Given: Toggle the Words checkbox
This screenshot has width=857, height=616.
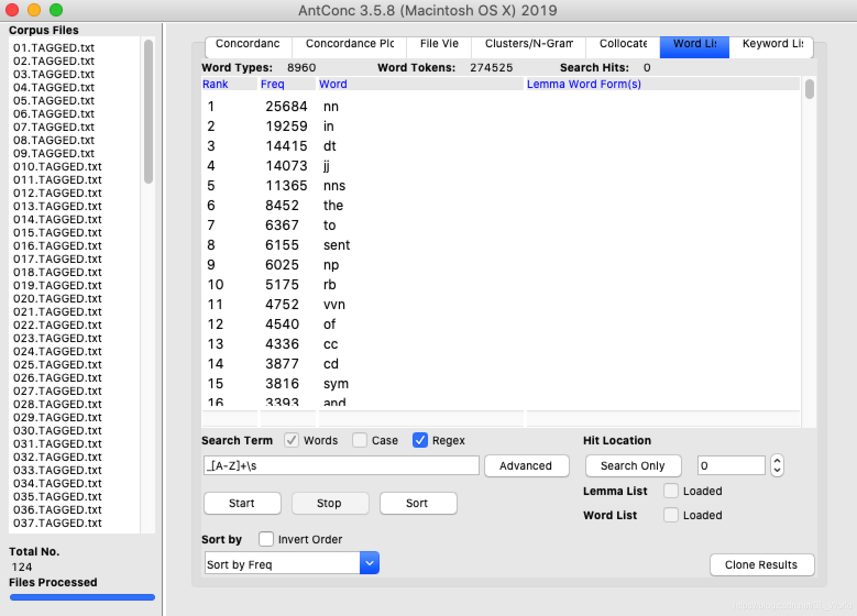Looking at the screenshot, I should click(292, 440).
